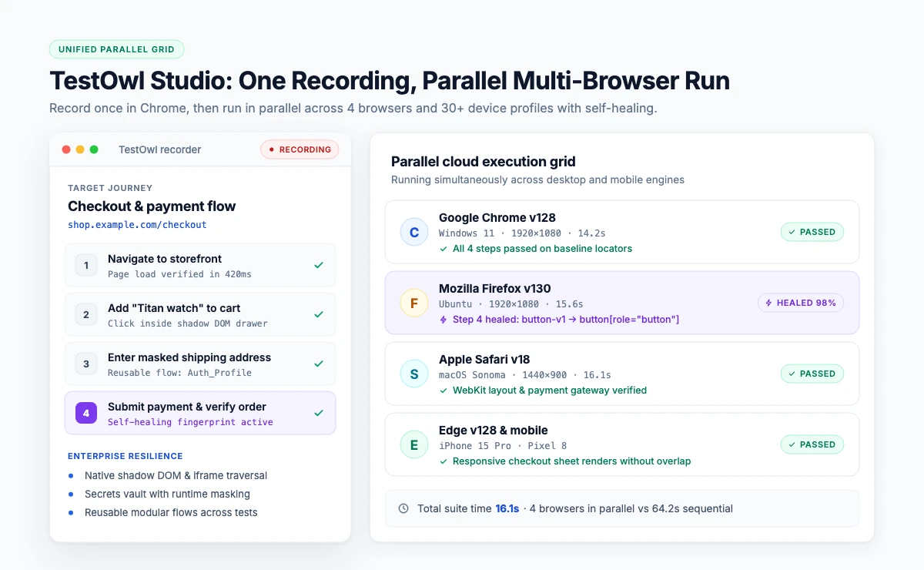Click checkmark on masked shipping address step
This screenshot has height=570, width=924.
319,364
